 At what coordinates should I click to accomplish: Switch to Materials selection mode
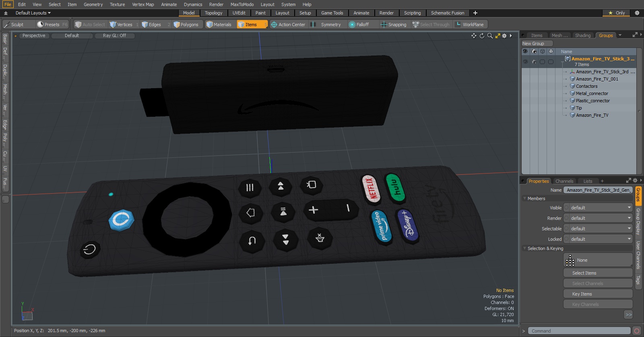(x=220, y=25)
